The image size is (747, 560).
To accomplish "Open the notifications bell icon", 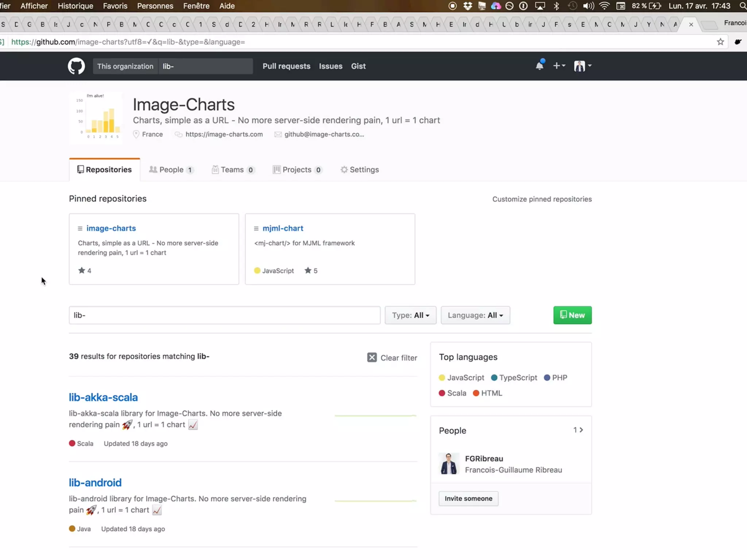I will pyautogui.click(x=539, y=66).
